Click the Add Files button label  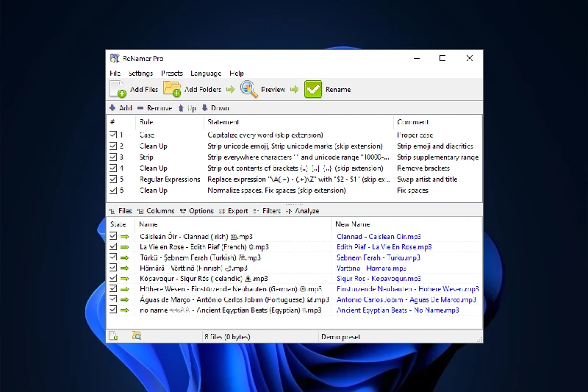[x=144, y=89]
